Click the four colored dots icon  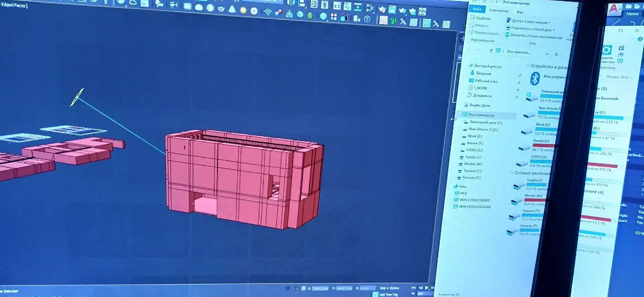[333, 17]
